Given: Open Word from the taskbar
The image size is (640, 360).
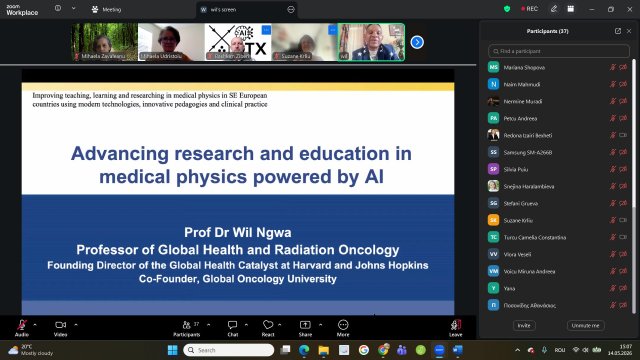Looking at the screenshot, I should (x=458, y=350).
